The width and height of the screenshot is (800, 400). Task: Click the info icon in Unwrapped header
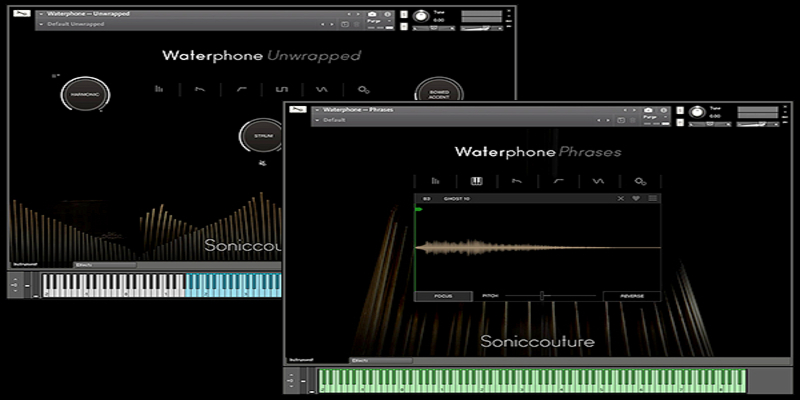[387, 14]
